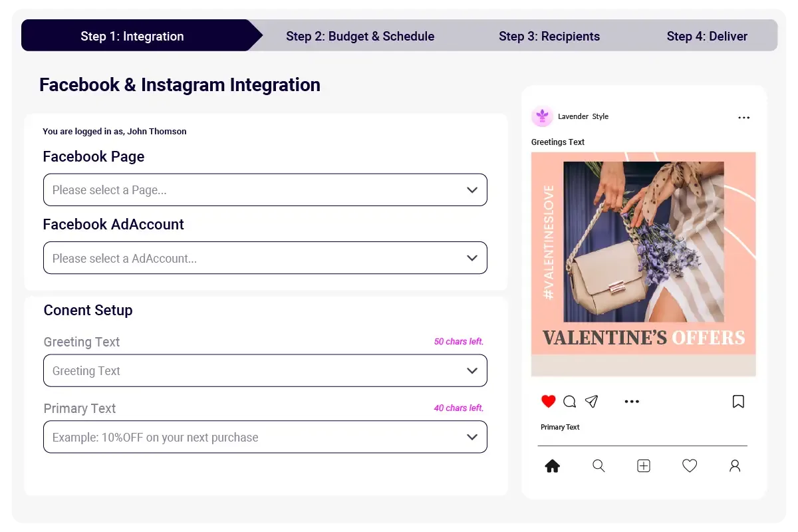Image resolution: width=798 pixels, height=532 pixels.
Task: Tap the heart activity icon in bottom navigation
Action: coord(690,466)
